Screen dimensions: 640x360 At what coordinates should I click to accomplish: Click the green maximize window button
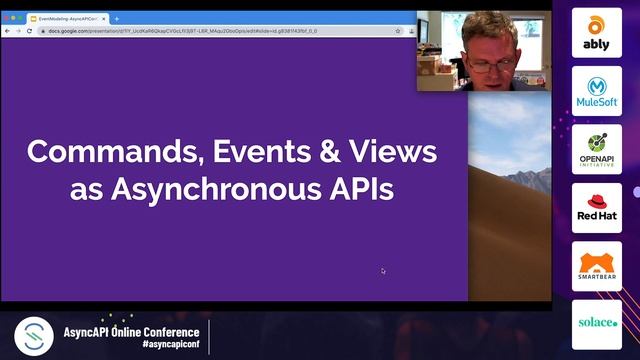[x=20, y=18]
